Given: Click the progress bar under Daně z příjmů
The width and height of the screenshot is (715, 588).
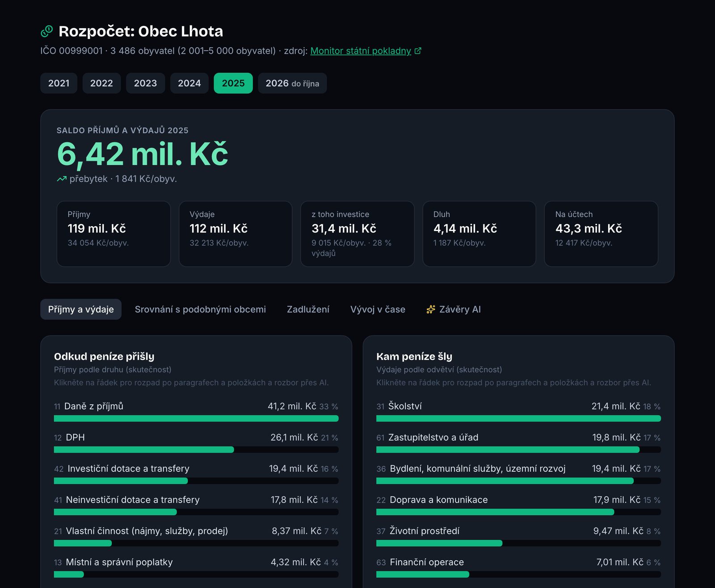Looking at the screenshot, I should click(196, 419).
